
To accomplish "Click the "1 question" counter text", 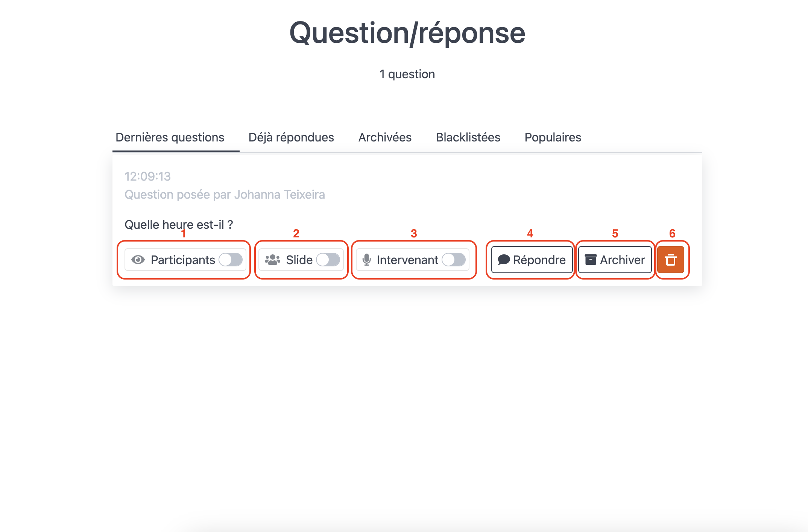I will 407,74.
